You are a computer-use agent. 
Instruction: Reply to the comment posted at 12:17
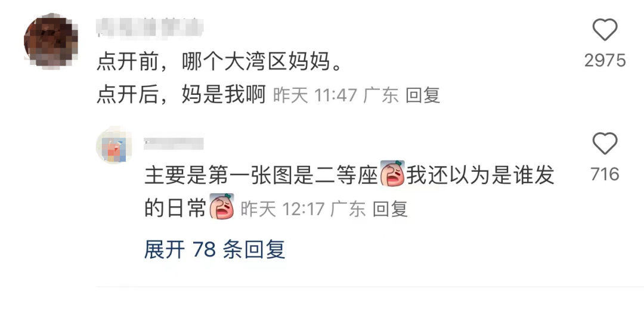pyautogui.click(x=390, y=209)
